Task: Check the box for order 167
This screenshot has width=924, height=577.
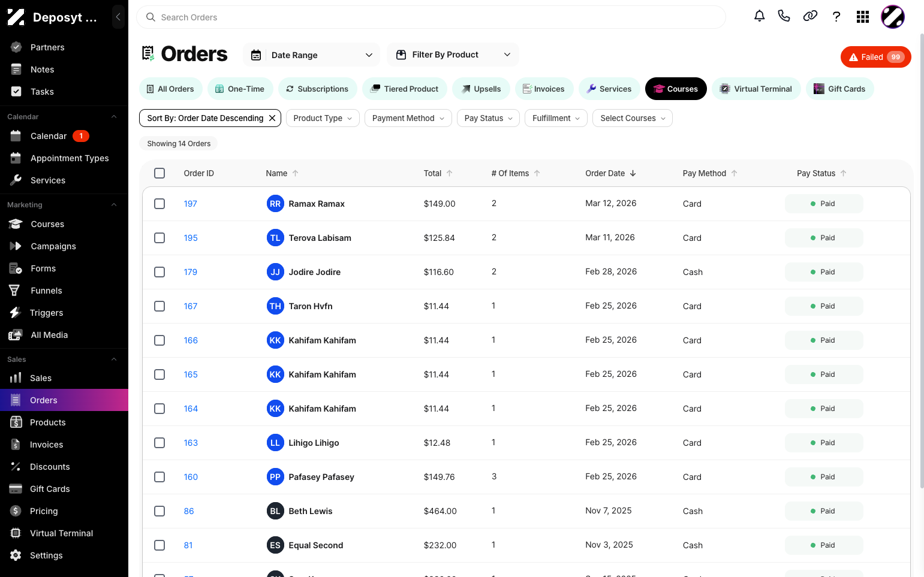Action: pyautogui.click(x=159, y=306)
